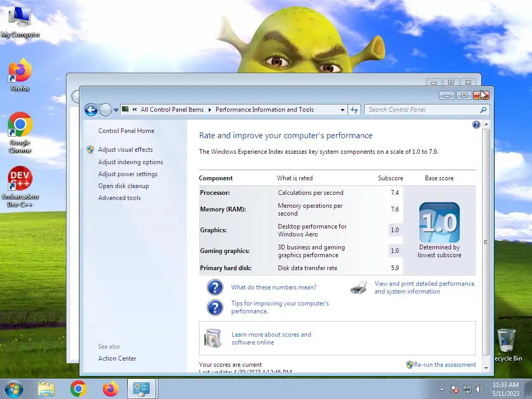Launch Firefox from the taskbar
The width and height of the screenshot is (532, 399).
pyautogui.click(x=111, y=389)
